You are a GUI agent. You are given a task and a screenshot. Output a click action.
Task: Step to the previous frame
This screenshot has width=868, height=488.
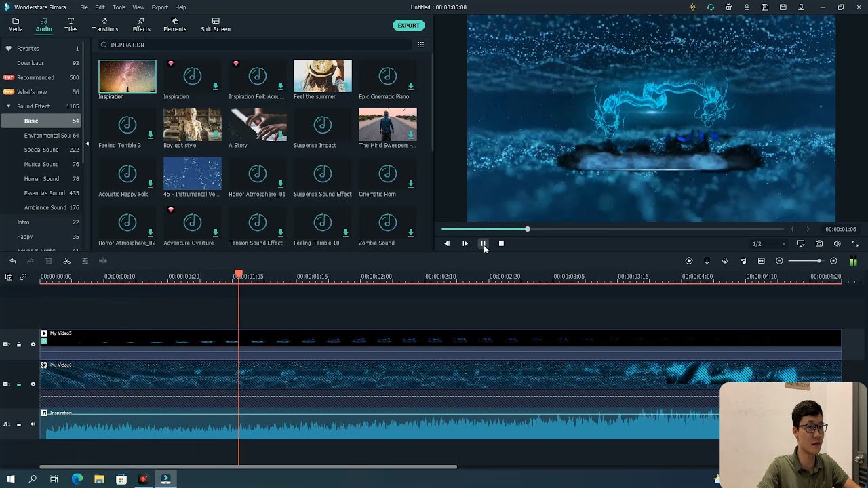446,243
